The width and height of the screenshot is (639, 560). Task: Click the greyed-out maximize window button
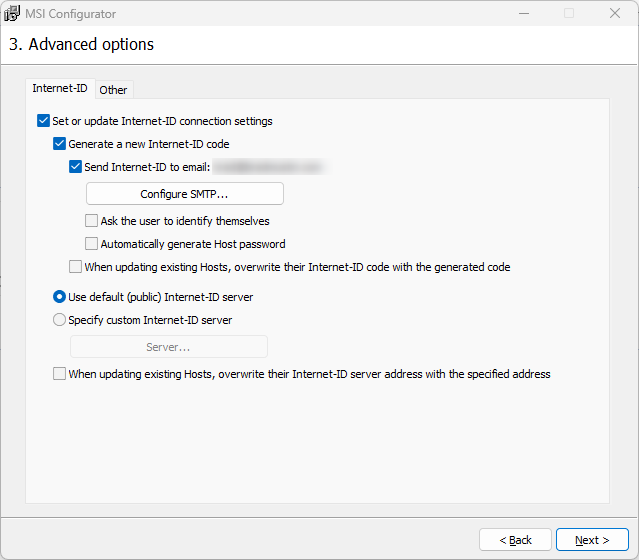(569, 14)
